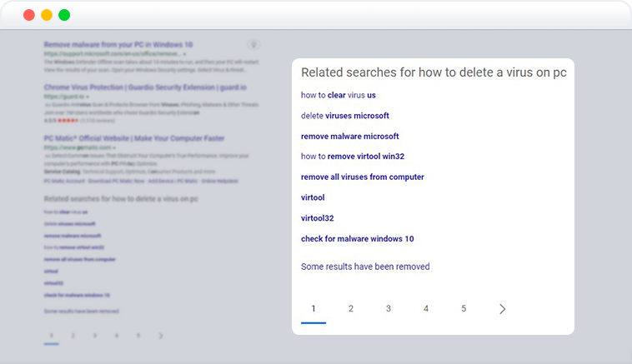
Task: Go to results page 3 in zoomed panel
Action: tap(389, 308)
